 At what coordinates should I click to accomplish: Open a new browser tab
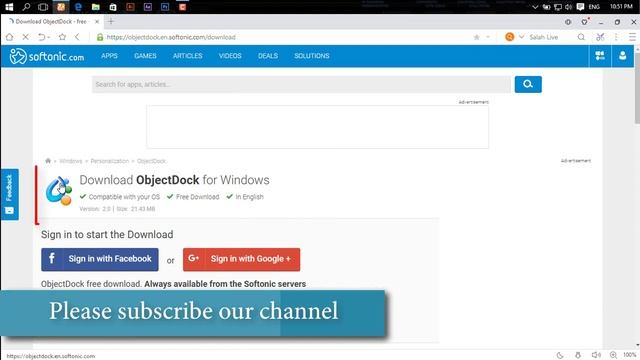coord(111,21)
